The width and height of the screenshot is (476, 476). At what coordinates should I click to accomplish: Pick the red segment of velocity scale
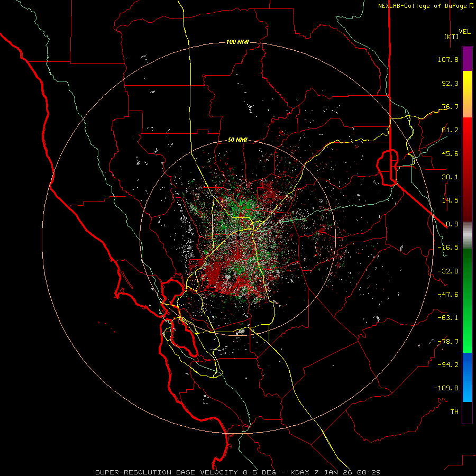tap(467, 169)
